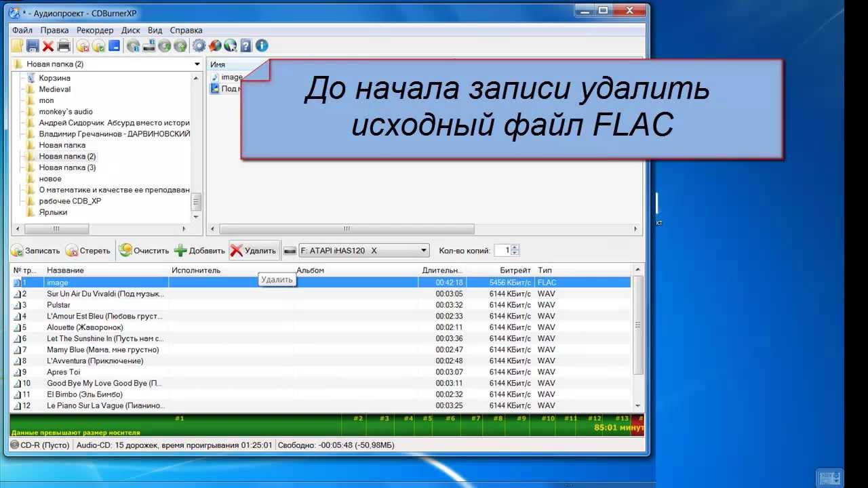This screenshot has width=868, height=488.
Task: Click the Записать button
Action: (x=35, y=251)
